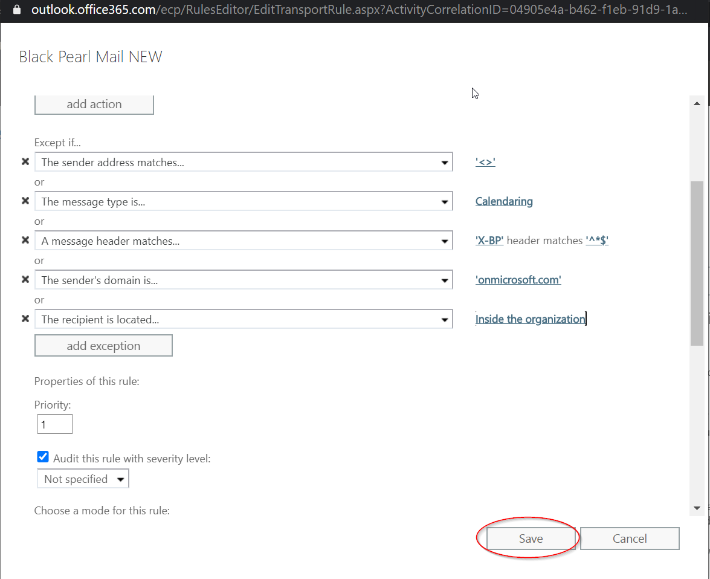Open the recipient is located dropdown

[x=444, y=319]
